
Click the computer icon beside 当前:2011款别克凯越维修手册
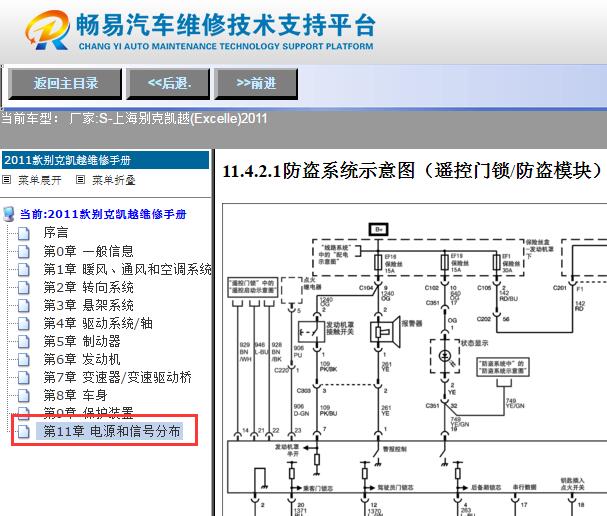tap(9, 214)
